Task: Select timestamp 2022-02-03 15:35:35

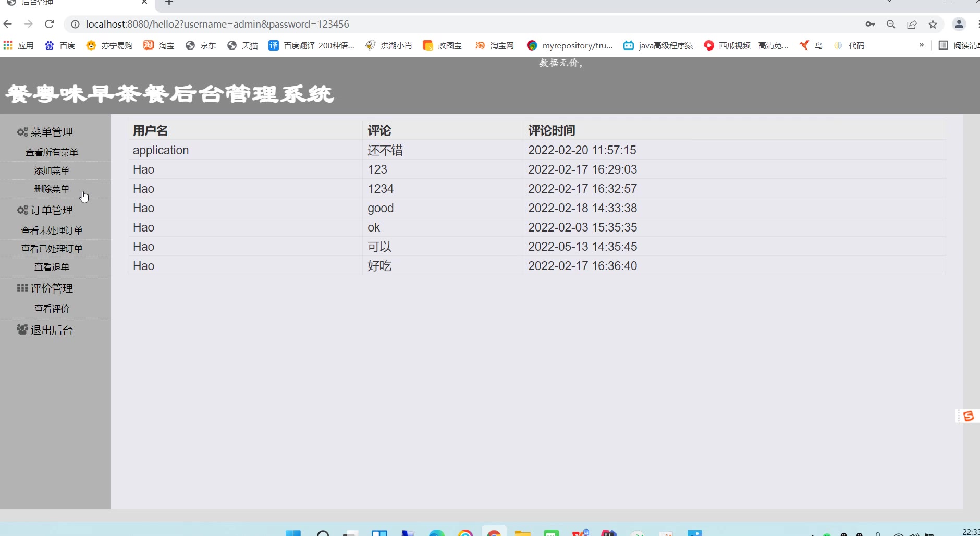Action: tap(582, 227)
